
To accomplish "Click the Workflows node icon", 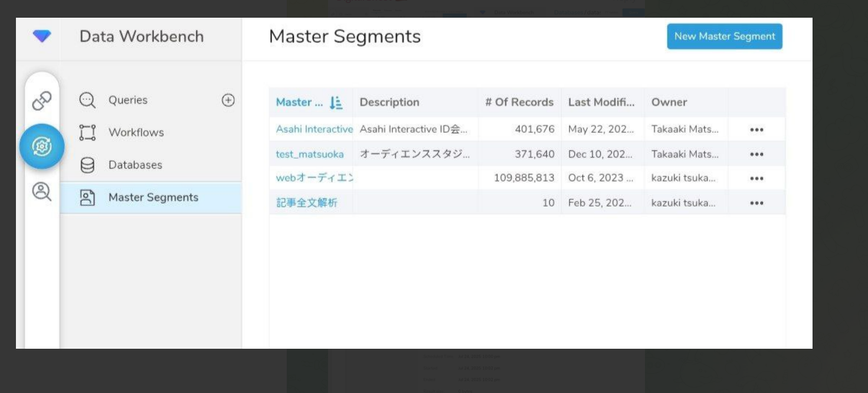I will coord(87,133).
